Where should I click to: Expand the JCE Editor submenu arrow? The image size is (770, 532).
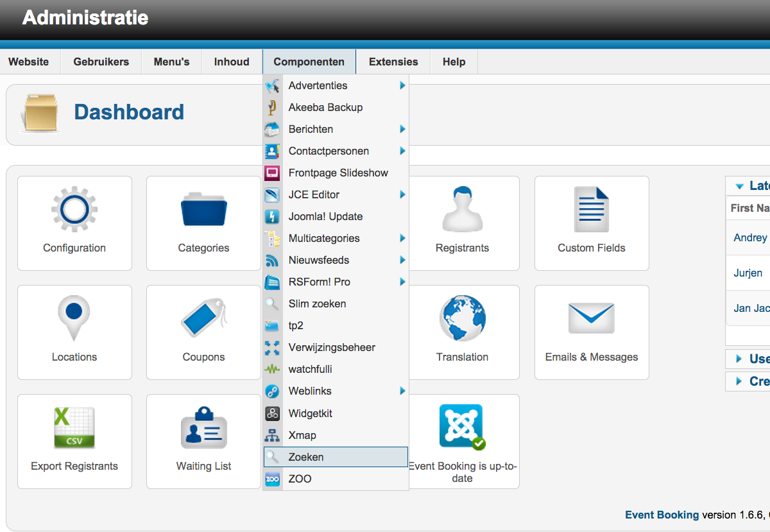(x=402, y=194)
